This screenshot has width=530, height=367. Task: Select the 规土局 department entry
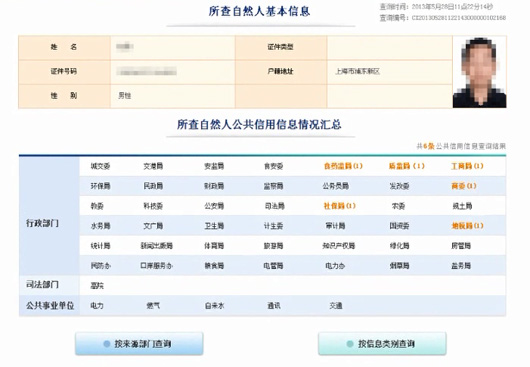tap(462, 206)
